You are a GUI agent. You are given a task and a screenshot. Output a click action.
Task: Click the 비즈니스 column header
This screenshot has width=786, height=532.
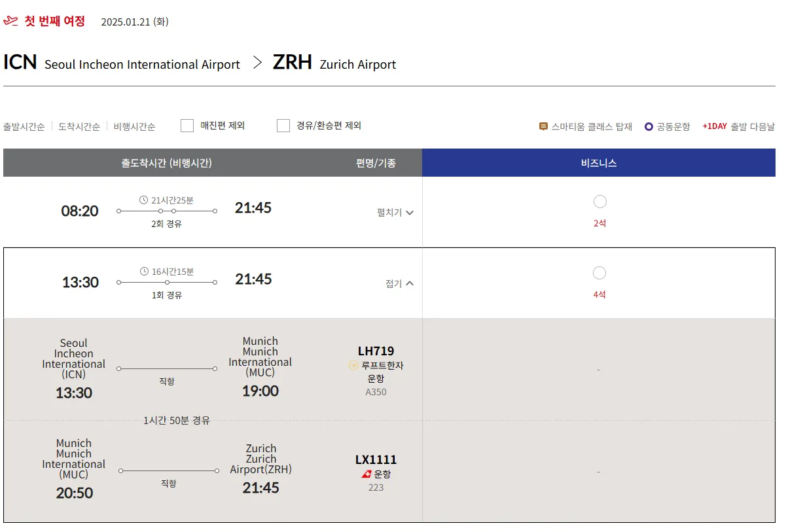coord(599,163)
